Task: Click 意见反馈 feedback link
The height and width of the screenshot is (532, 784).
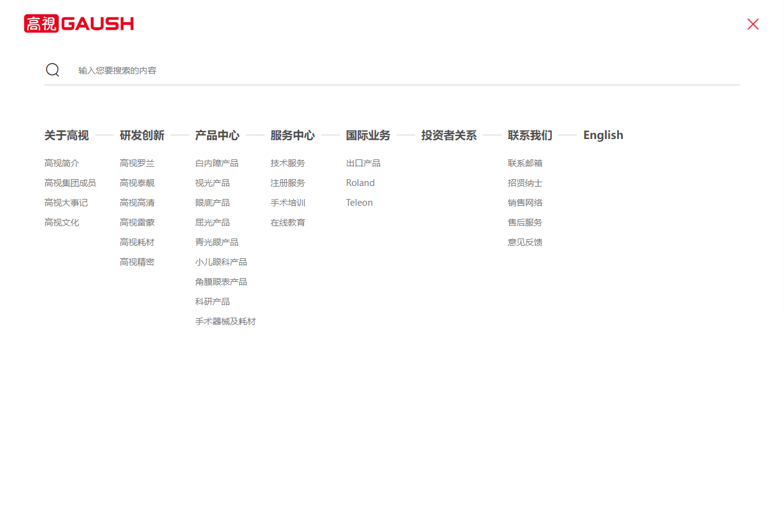Action: [525, 242]
